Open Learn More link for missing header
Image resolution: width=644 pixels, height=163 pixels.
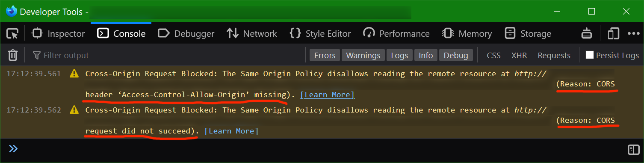327,95
